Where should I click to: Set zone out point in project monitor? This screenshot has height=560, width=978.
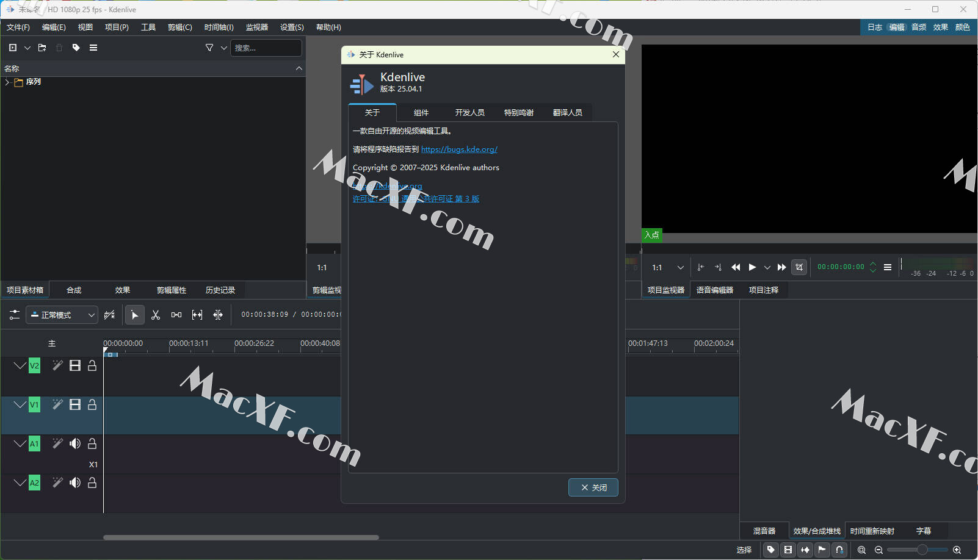718,267
